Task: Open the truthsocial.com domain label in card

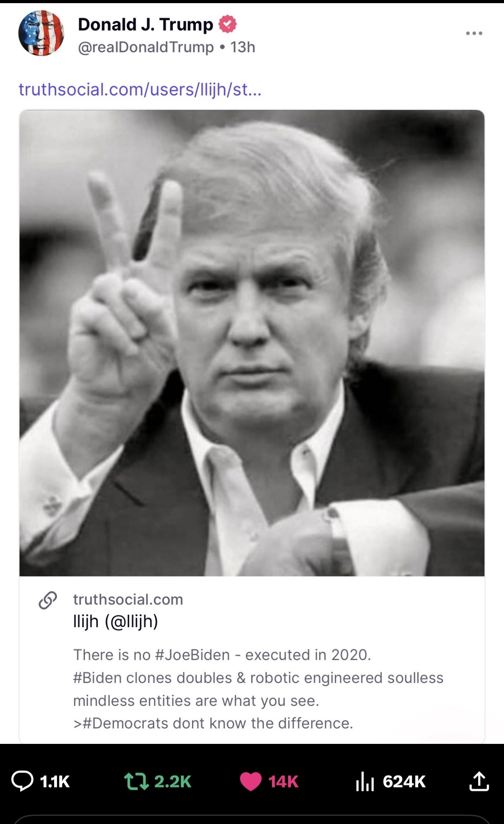Action: [128, 599]
